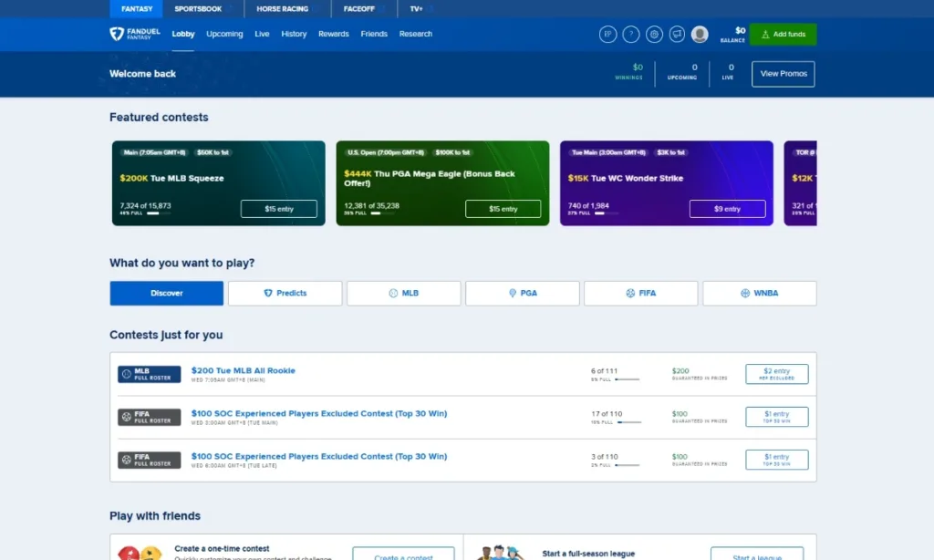Click the $0 Balance amount
The image size is (934, 560).
pyautogui.click(x=741, y=30)
